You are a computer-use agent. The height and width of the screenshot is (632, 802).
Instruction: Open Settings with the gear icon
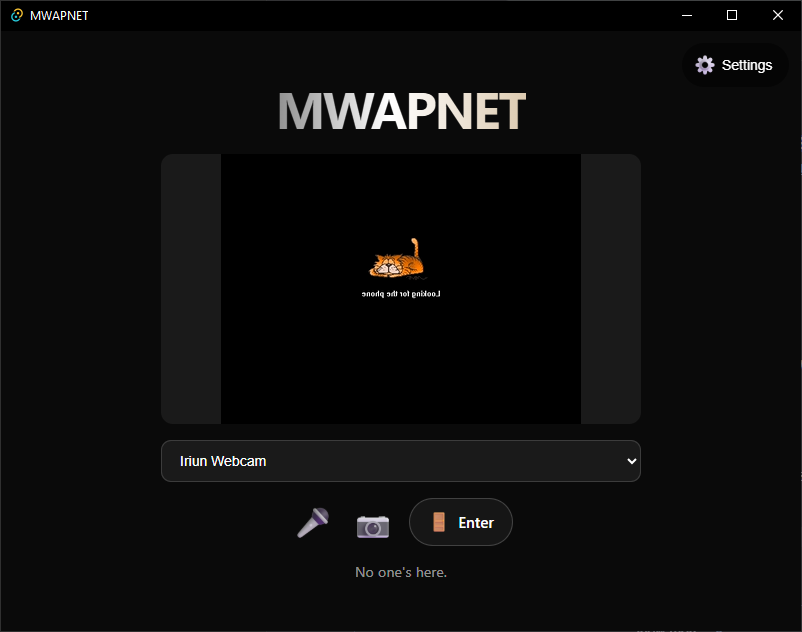tap(734, 65)
